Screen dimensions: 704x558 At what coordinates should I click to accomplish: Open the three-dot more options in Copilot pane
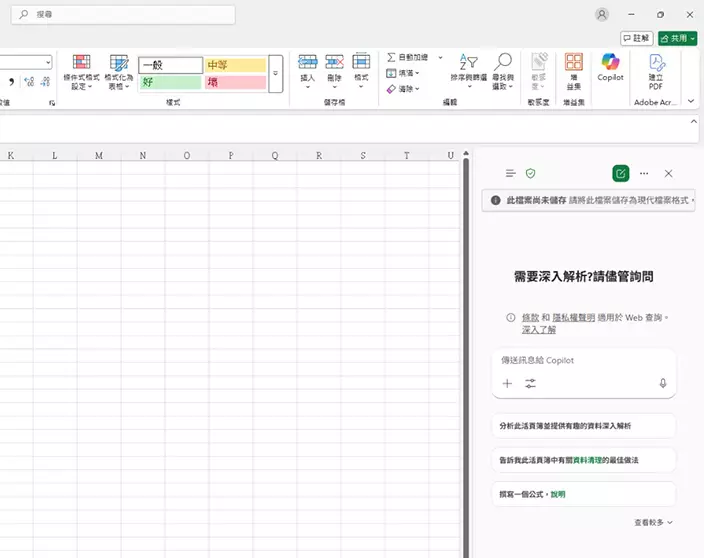coord(644,173)
